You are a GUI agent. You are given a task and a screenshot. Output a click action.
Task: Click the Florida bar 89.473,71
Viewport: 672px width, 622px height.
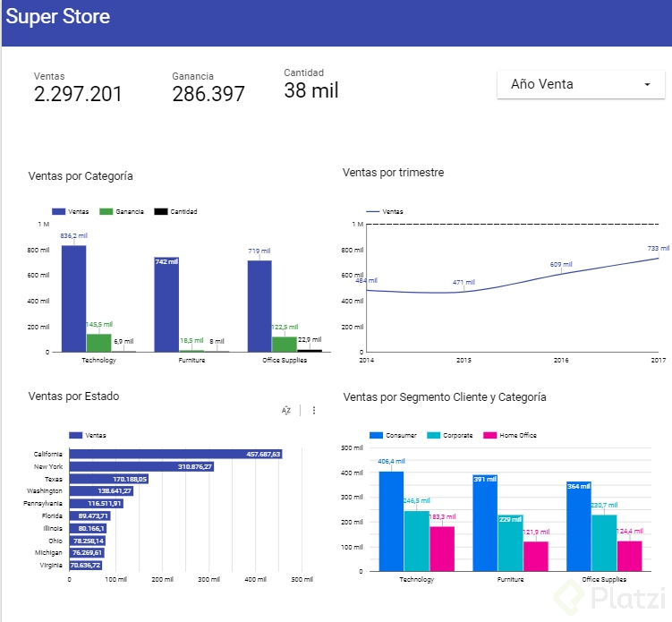pos(90,515)
